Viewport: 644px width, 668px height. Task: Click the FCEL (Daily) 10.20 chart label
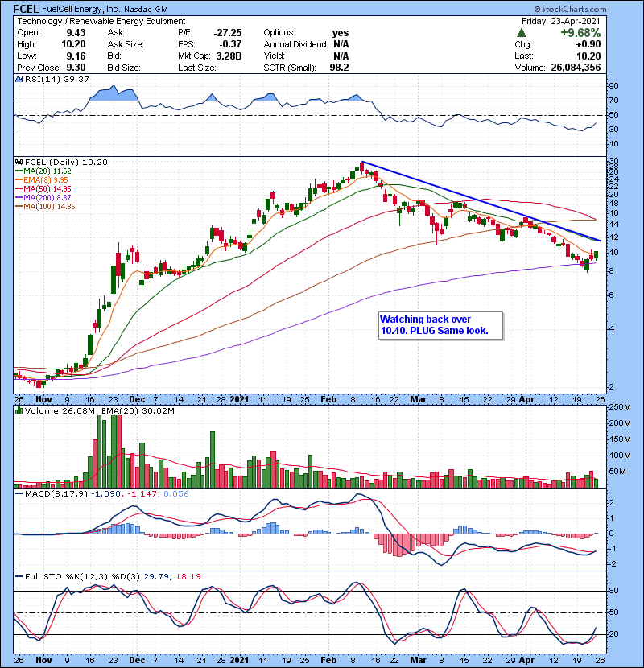tap(66, 162)
